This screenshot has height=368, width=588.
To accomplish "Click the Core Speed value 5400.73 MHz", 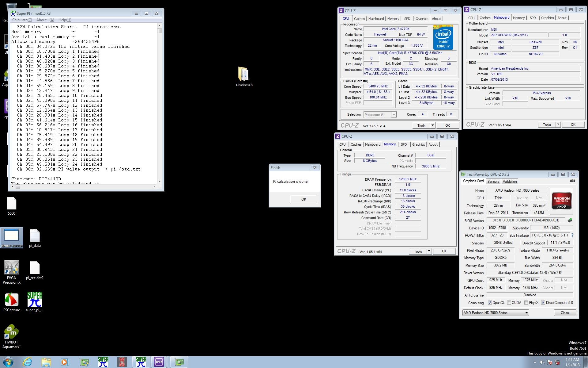I will click(x=378, y=86).
